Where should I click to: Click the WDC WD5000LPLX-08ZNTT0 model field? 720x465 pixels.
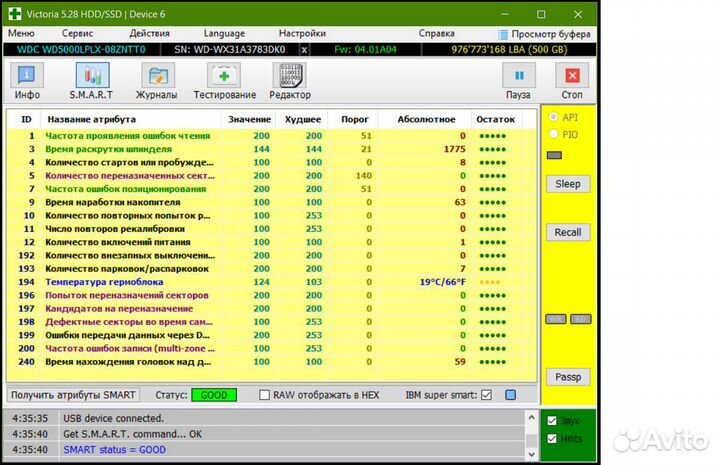[82, 50]
